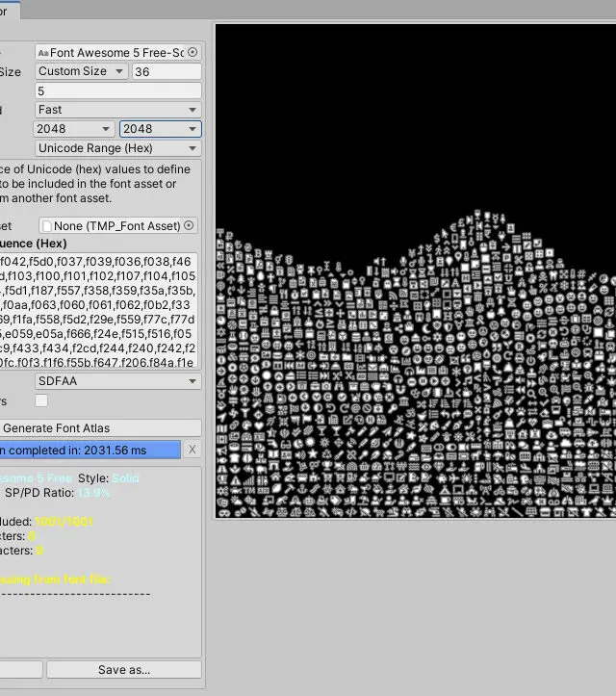The image size is (616, 696).
Task: Click into the hex character sequence text area
Action: pos(98,311)
